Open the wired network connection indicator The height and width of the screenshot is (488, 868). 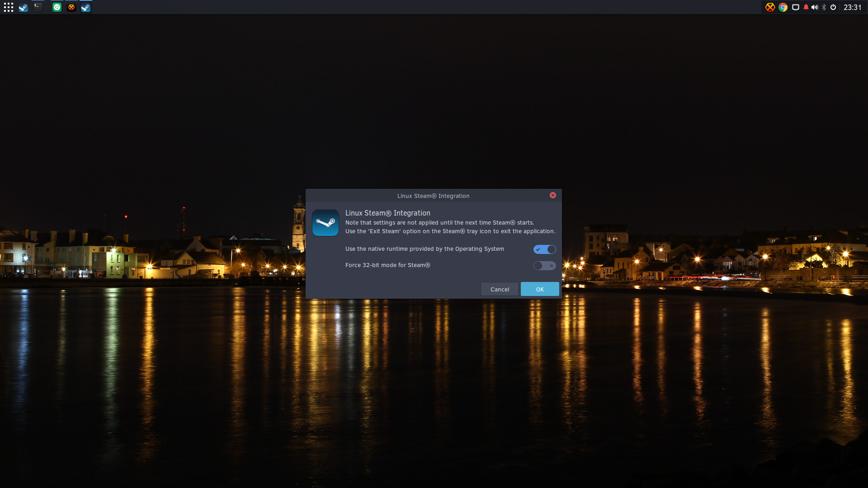click(796, 7)
